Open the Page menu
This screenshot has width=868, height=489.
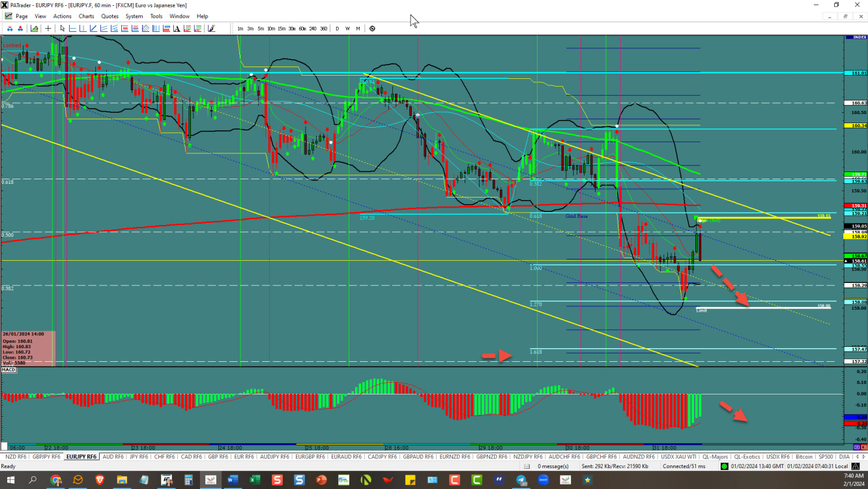pos(22,16)
